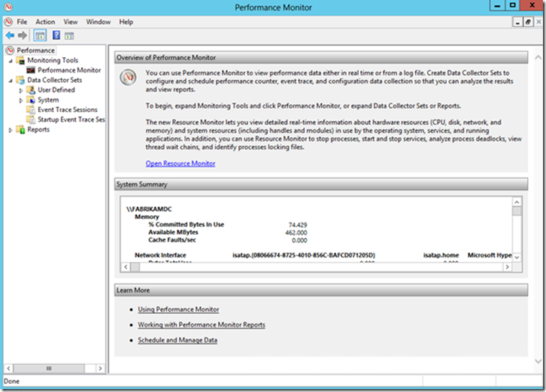The width and height of the screenshot is (546, 392).
Task: Click the Open Resource Monitor link
Action: 180,163
